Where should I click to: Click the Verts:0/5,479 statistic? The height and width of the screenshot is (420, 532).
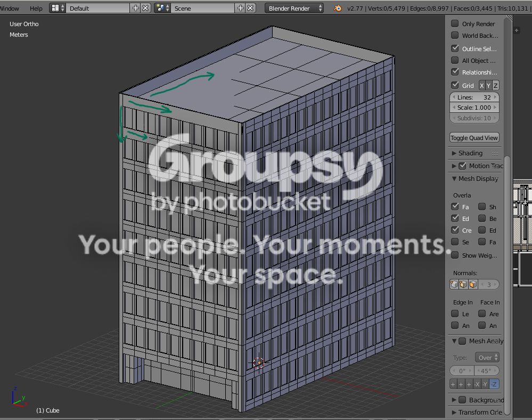point(387,9)
